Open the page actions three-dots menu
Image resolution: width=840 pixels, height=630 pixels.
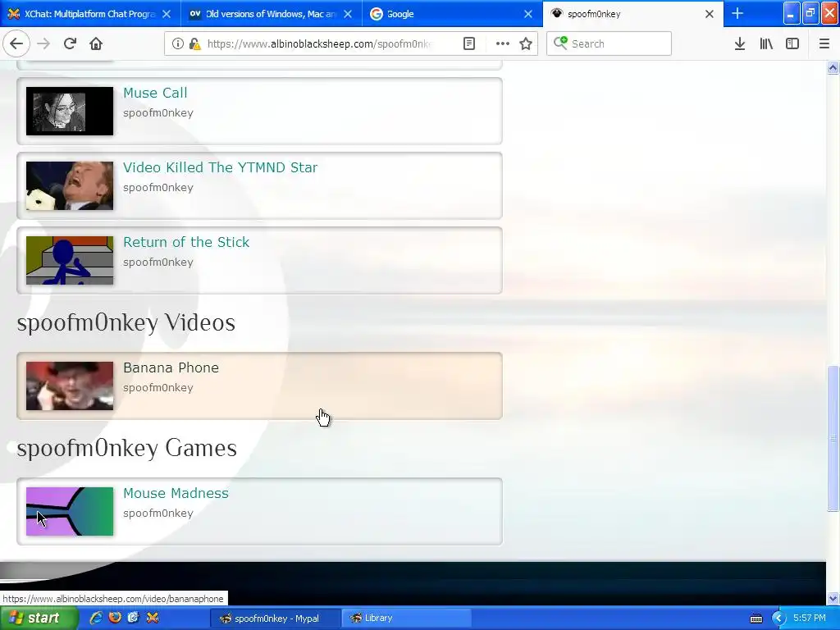point(503,43)
